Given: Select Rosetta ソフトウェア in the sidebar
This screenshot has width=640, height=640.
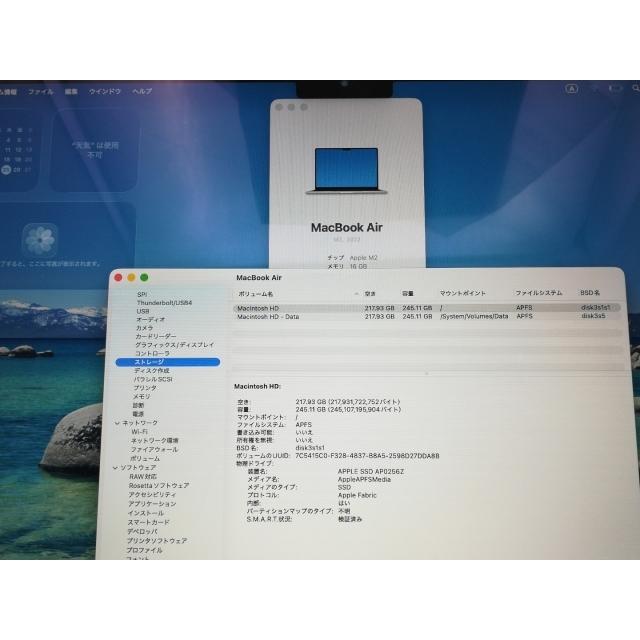Looking at the screenshot, I should point(159,486).
